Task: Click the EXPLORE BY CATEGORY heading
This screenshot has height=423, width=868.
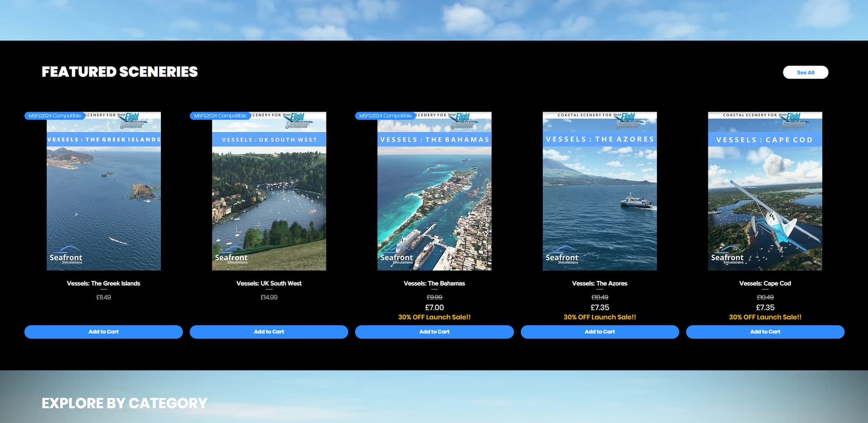Action: tap(124, 403)
